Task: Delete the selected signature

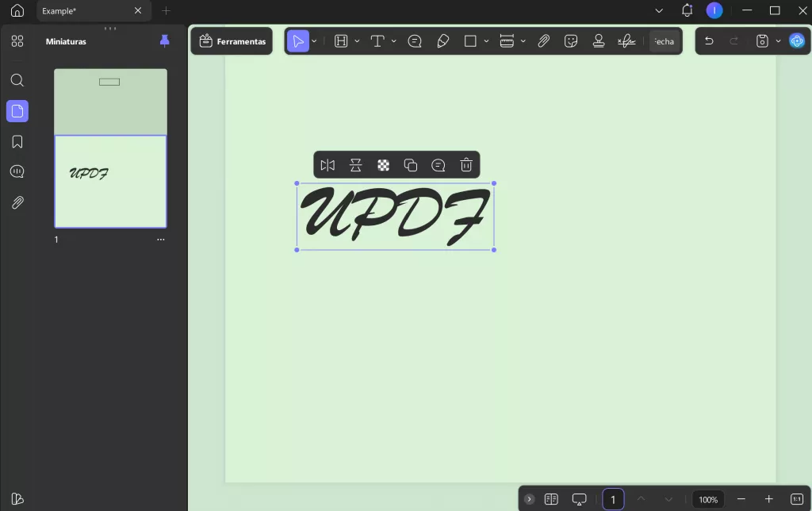Action: [466, 165]
